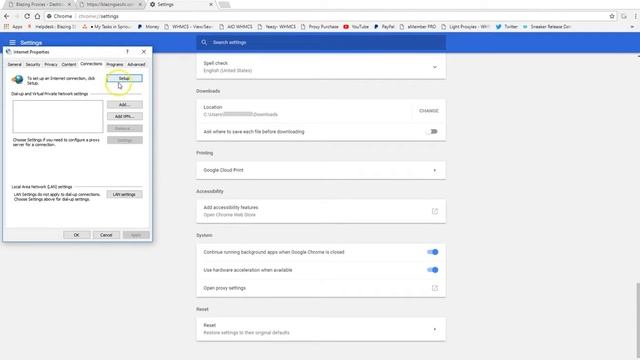Toggle Continue running background apps
Viewport: 640px width, 360px height.
432,252
